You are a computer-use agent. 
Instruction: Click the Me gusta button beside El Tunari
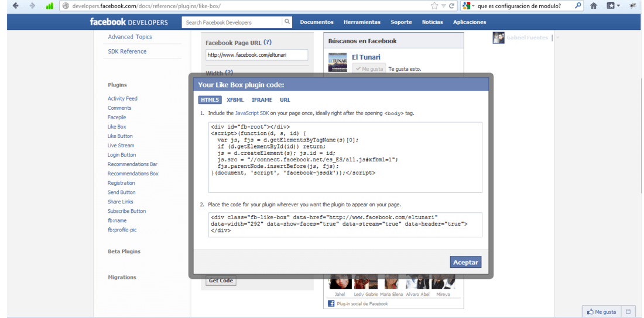point(369,68)
